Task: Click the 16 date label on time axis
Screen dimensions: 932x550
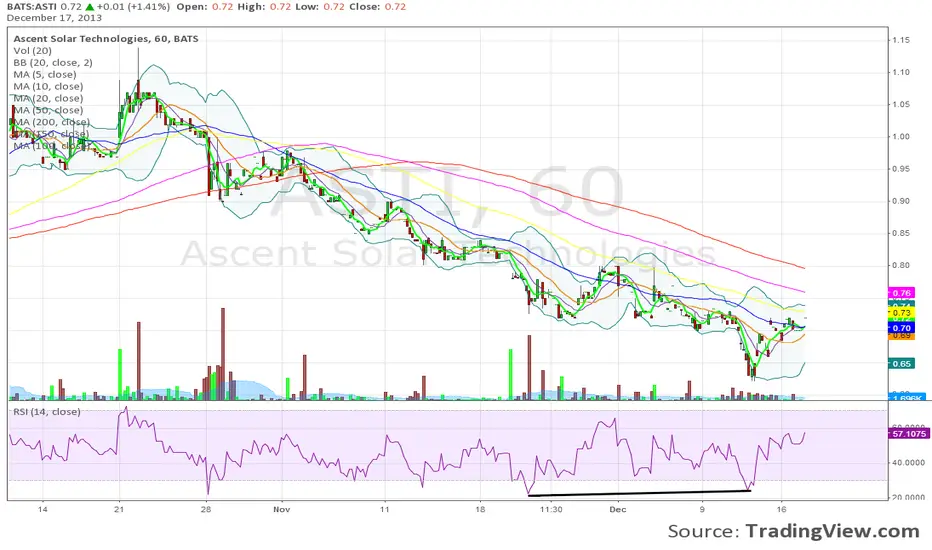Action: point(782,509)
